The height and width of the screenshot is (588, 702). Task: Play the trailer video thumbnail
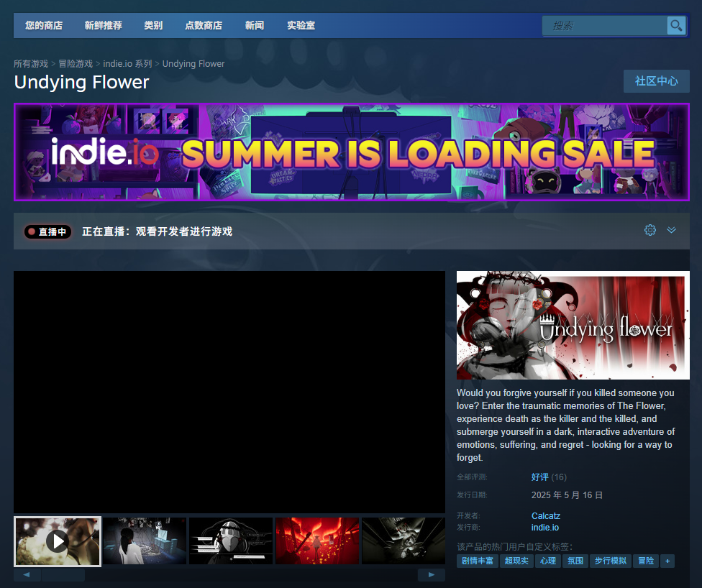click(x=58, y=541)
